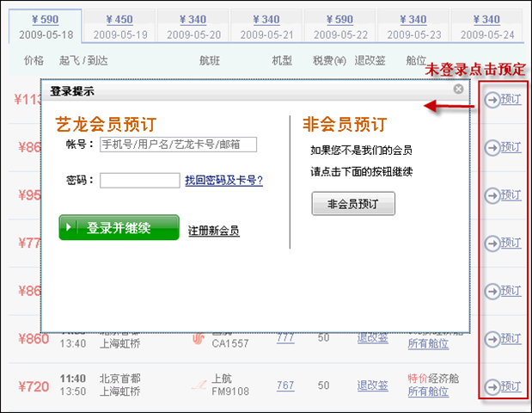Select the 2009-05-19 ¥450 date tab
532x413 pixels.
click(120, 27)
